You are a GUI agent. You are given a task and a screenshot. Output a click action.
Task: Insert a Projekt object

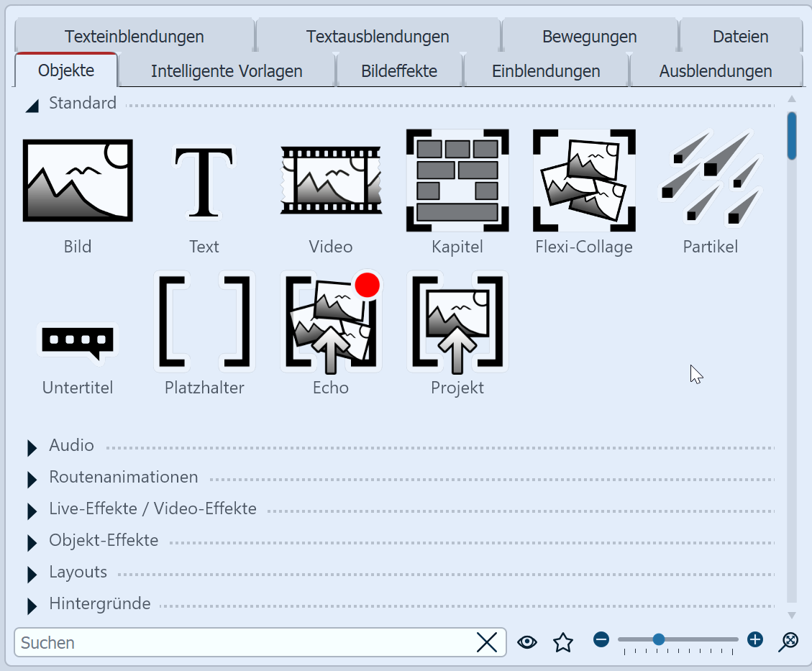[457, 321]
